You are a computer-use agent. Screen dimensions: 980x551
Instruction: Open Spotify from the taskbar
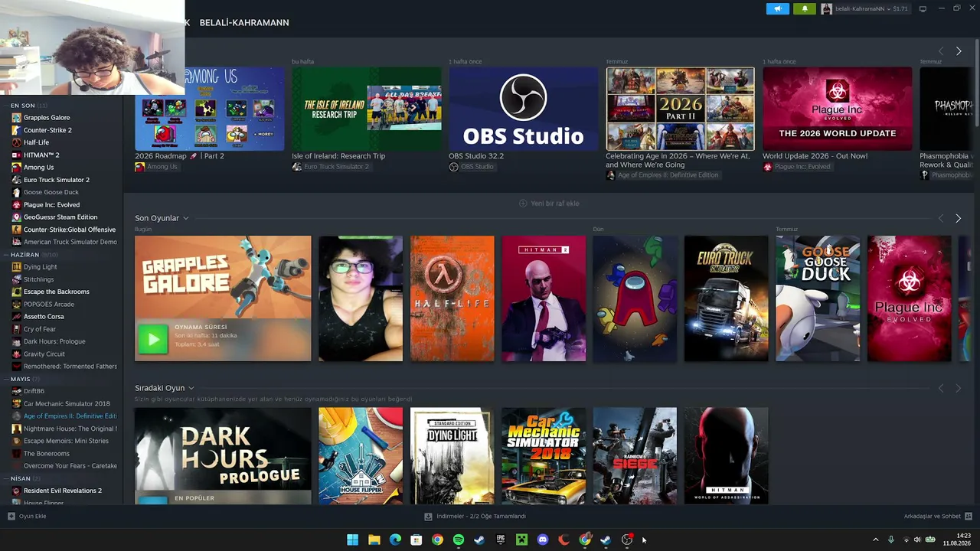point(459,540)
